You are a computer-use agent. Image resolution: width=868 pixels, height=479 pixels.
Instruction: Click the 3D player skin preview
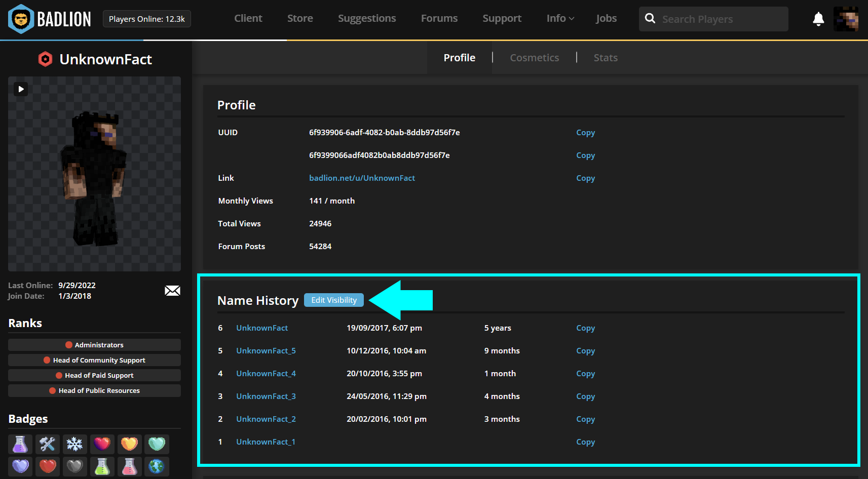tap(94, 174)
